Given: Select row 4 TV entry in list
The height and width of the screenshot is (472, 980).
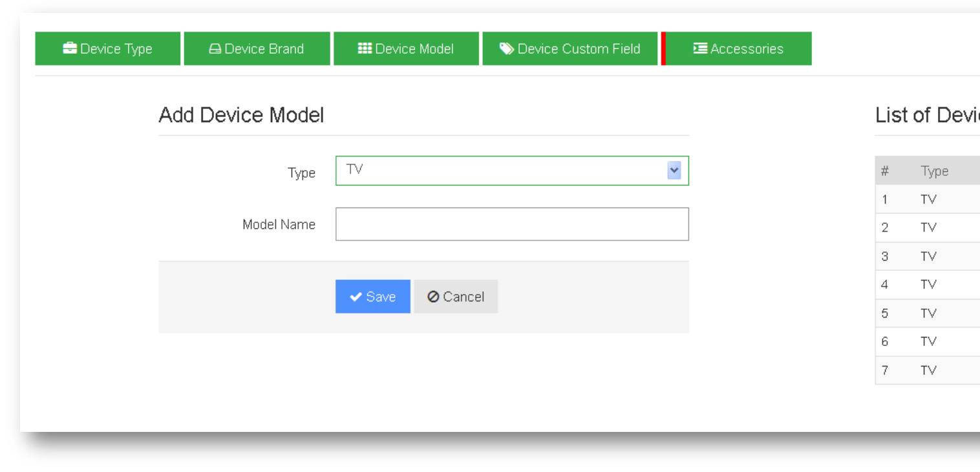Looking at the screenshot, I should coord(928,284).
